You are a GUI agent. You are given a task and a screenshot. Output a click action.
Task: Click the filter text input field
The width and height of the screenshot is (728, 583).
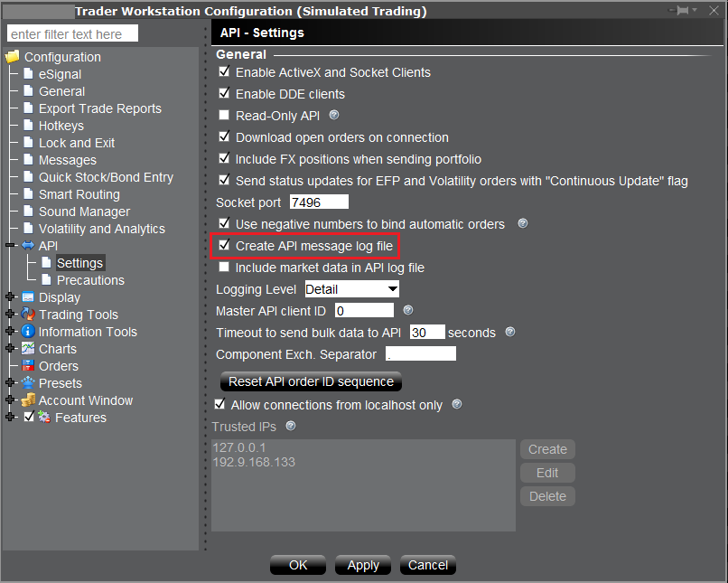click(71, 33)
